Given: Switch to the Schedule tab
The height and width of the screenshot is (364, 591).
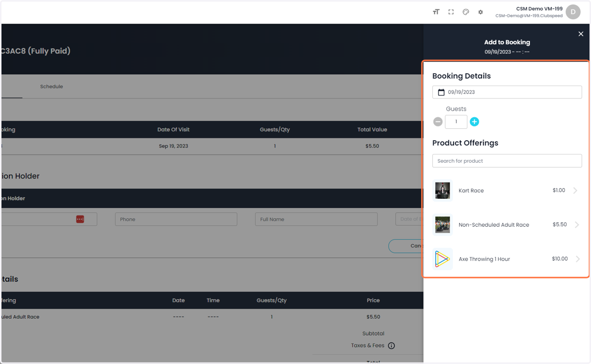Looking at the screenshot, I should [51, 87].
